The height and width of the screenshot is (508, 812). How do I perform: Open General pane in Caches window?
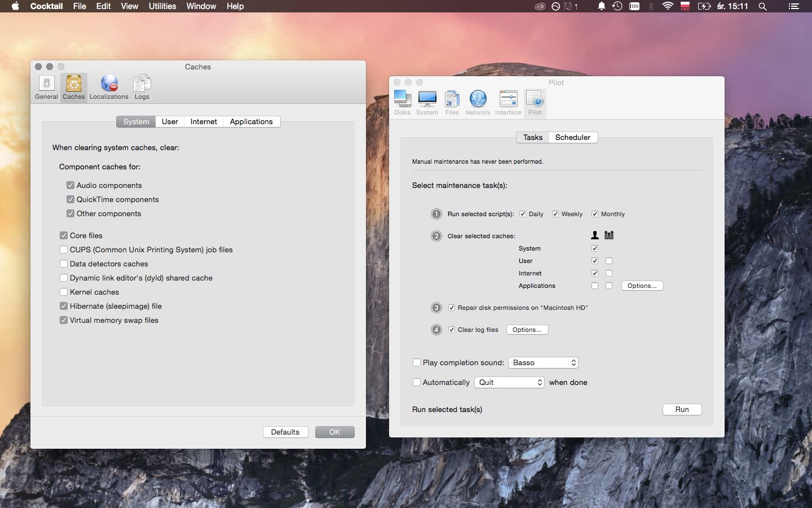pyautogui.click(x=46, y=87)
